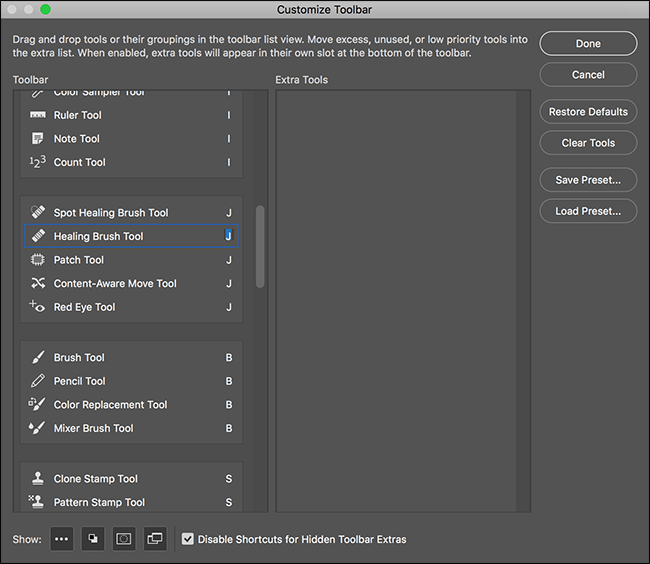The width and height of the screenshot is (650, 564).
Task: Open the Save Preset dialog
Action: click(x=588, y=180)
